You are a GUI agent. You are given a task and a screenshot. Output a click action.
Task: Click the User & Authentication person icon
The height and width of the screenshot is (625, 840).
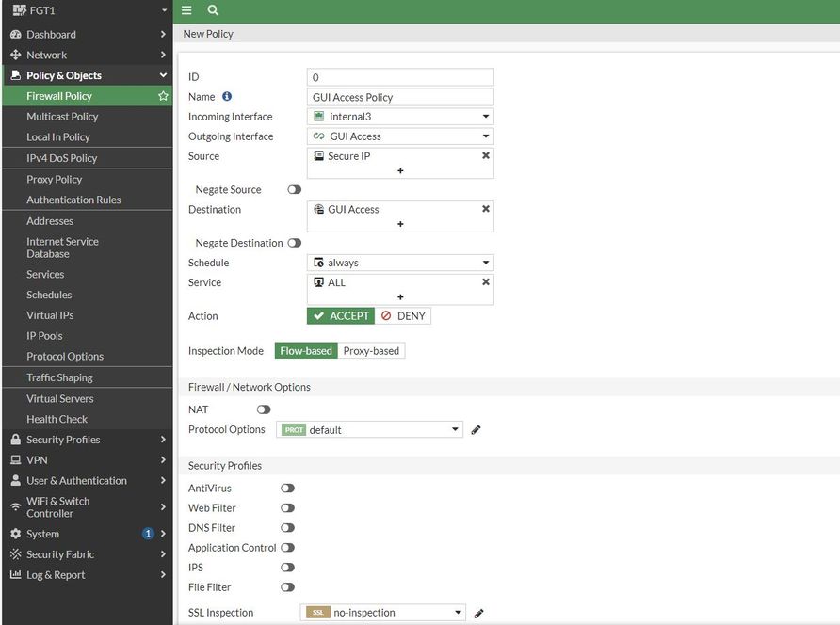15,480
